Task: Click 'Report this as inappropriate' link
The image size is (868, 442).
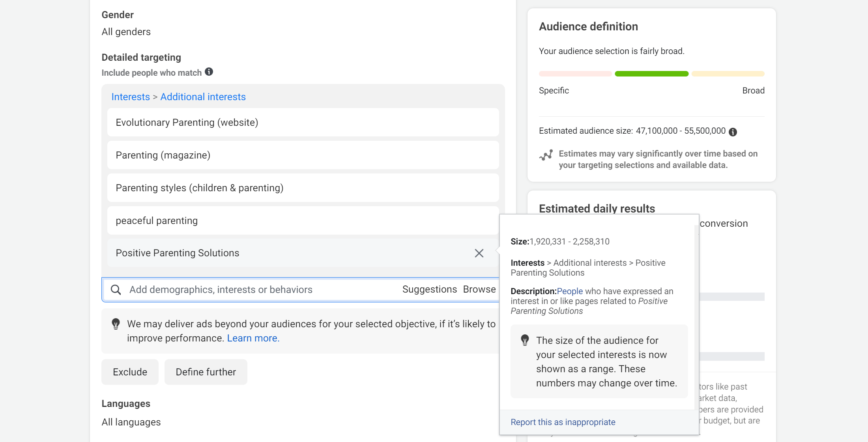Action: tap(562, 422)
